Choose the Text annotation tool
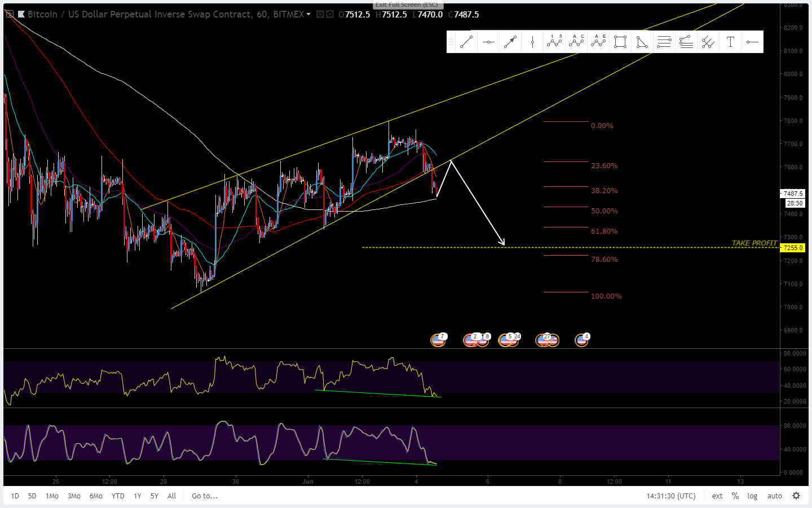The height and width of the screenshot is (508, 812). point(730,42)
